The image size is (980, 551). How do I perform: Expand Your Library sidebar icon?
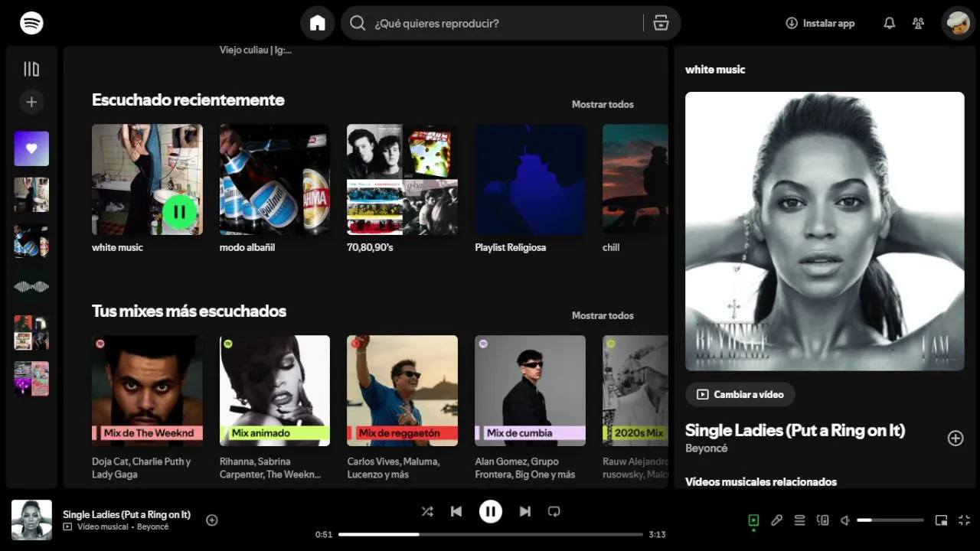(x=31, y=69)
